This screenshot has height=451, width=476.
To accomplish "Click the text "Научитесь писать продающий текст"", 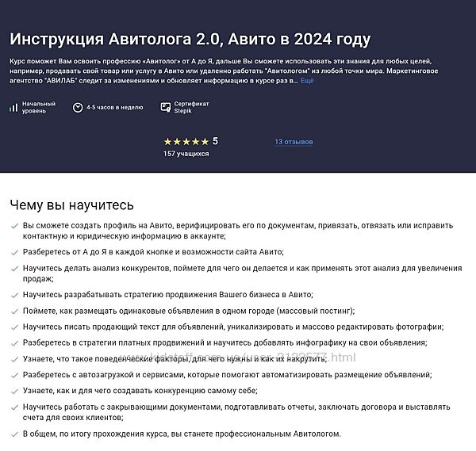I will pyautogui.click(x=90, y=327).
